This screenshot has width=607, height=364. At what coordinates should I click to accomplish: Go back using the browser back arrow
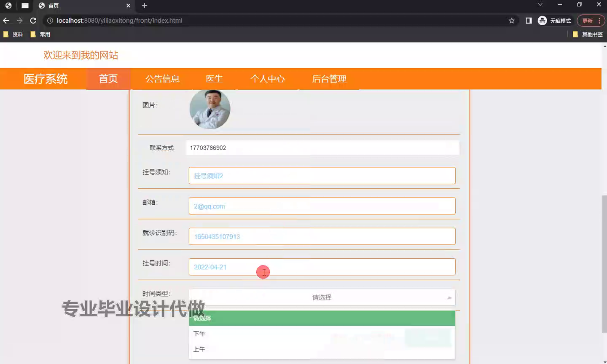pos(6,21)
